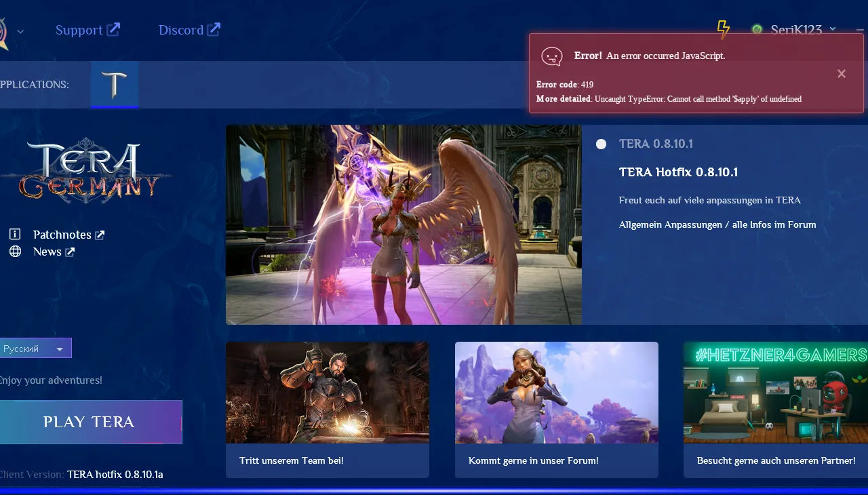Click the green status icon beside SeriK123

click(757, 30)
